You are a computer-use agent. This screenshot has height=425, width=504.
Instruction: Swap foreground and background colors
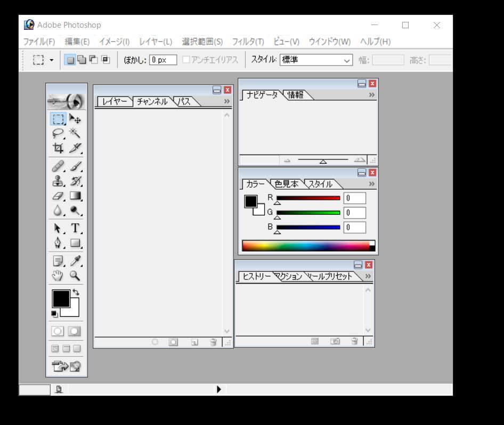tap(76, 292)
